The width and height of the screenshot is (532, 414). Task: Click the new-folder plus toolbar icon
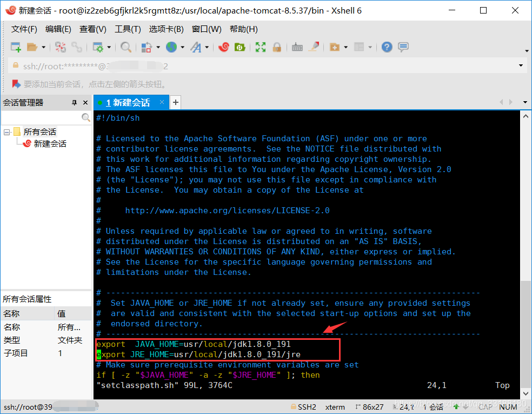click(335, 47)
